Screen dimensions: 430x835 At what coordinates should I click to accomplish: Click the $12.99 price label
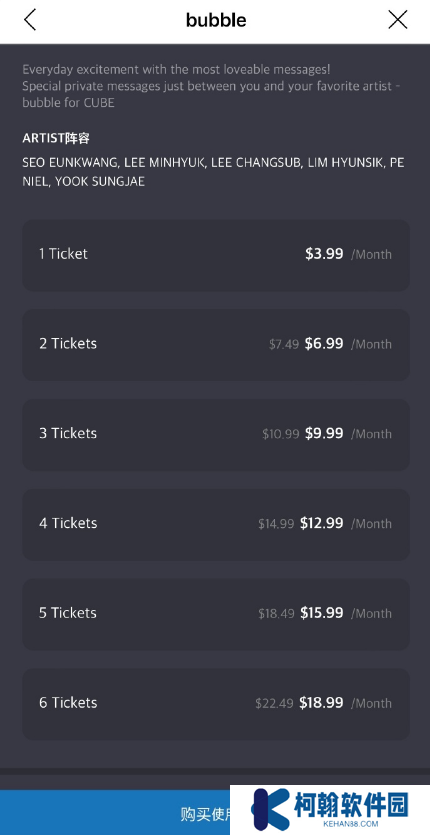pyautogui.click(x=322, y=523)
